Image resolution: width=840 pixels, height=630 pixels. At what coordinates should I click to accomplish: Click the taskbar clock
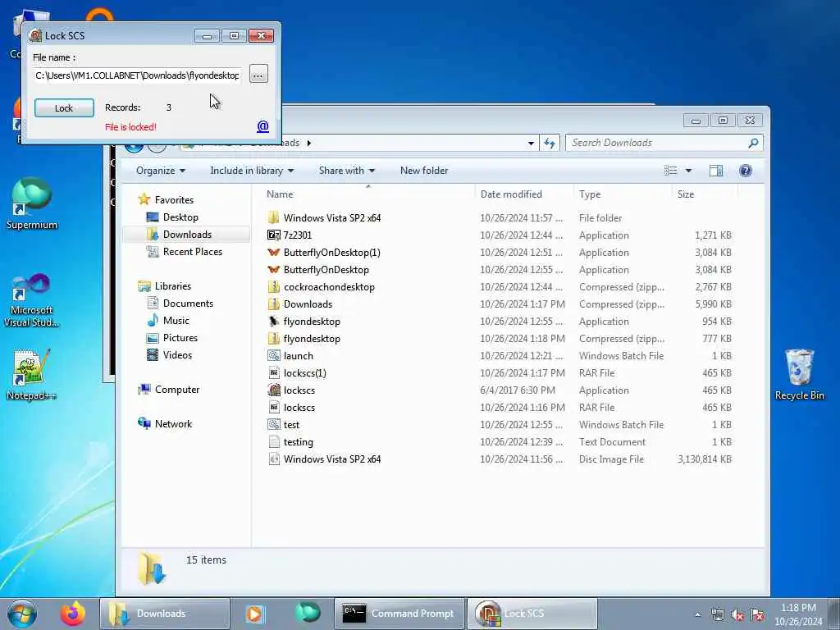[x=798, y=614]
